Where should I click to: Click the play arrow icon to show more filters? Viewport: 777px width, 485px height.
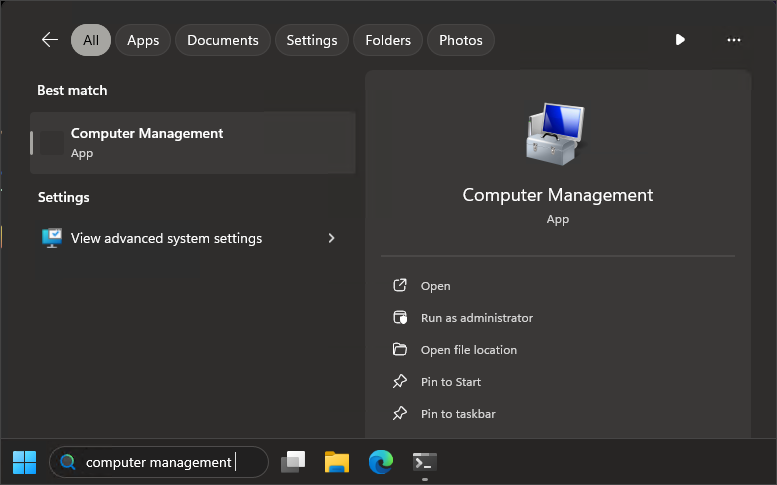tap(680, 40)
